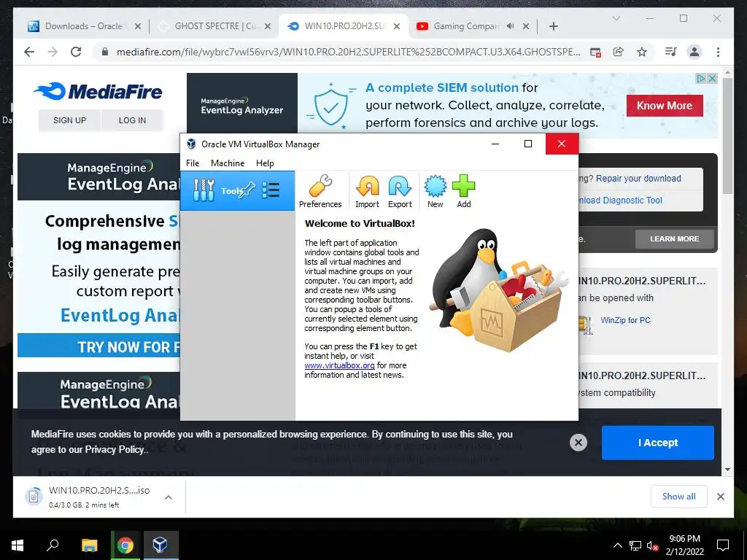Image resolution: width=747 pixels, height=560 pixels.
Task: Open the File menu in VirtualBox
Action: point(193,163)
